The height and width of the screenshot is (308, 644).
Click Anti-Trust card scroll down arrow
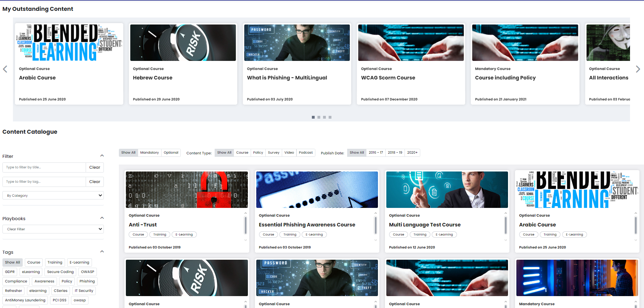(245, 240)
